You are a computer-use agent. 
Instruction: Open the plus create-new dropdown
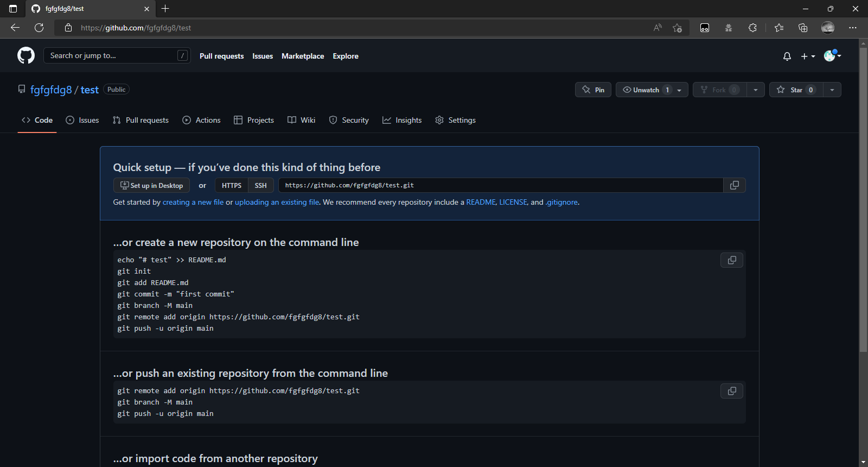click(x=808, y=56)
